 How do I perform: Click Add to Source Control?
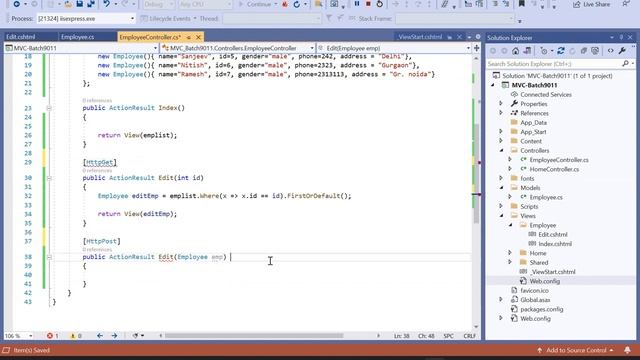(575, 350)
